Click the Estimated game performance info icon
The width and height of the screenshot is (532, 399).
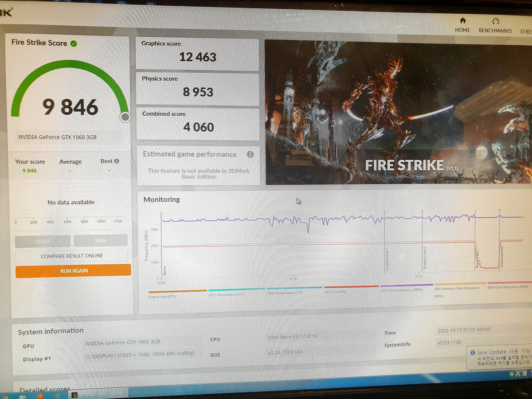pos(250,155)
